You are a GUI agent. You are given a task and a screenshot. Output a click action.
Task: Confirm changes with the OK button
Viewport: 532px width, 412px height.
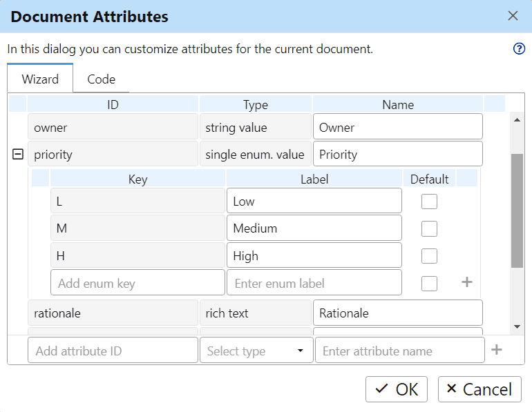pos(397,389)
